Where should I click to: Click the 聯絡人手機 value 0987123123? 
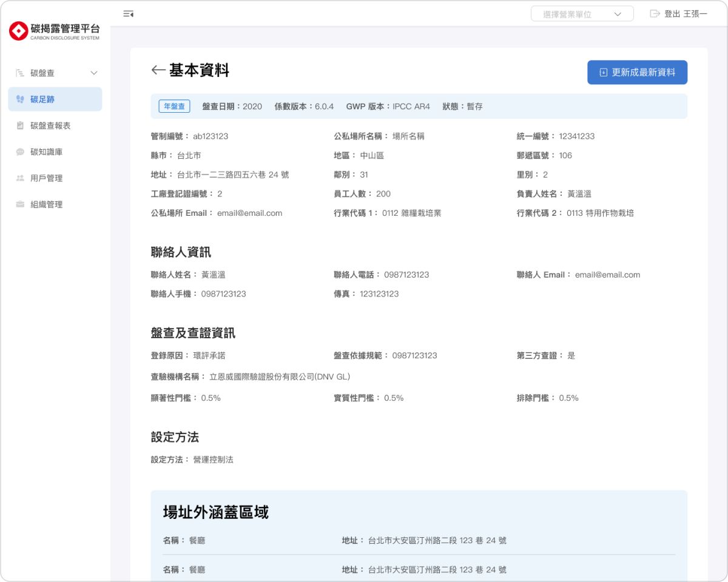point(224,294)
